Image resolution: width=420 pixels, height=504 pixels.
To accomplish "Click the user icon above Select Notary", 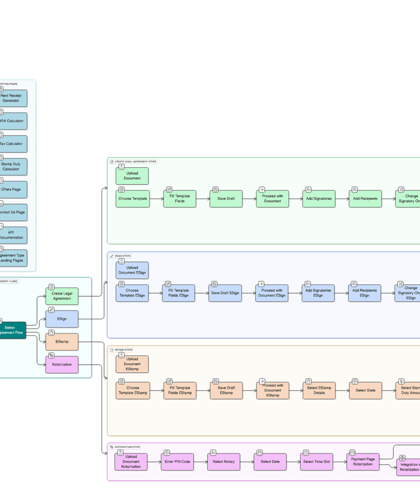I will coord(213,453).
